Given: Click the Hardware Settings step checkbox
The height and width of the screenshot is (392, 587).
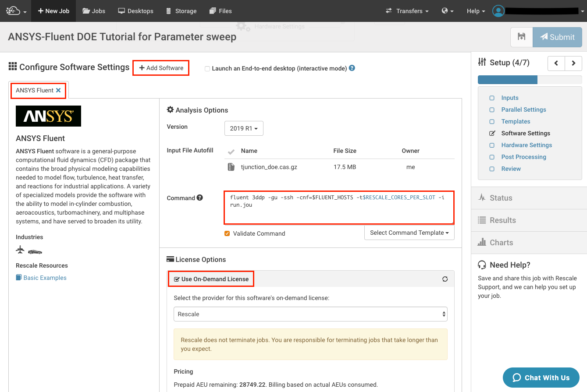Looking at the screenshot, I should point(492,145).
